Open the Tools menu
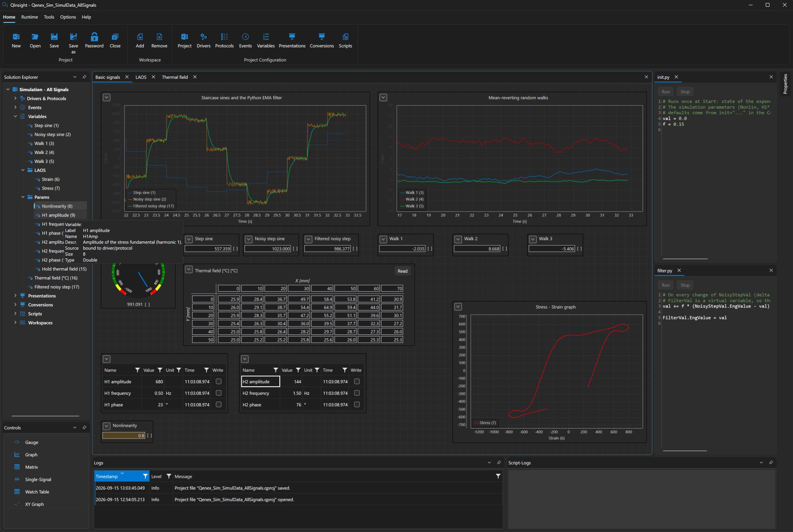The image size is (793, 532). point(49,17)
